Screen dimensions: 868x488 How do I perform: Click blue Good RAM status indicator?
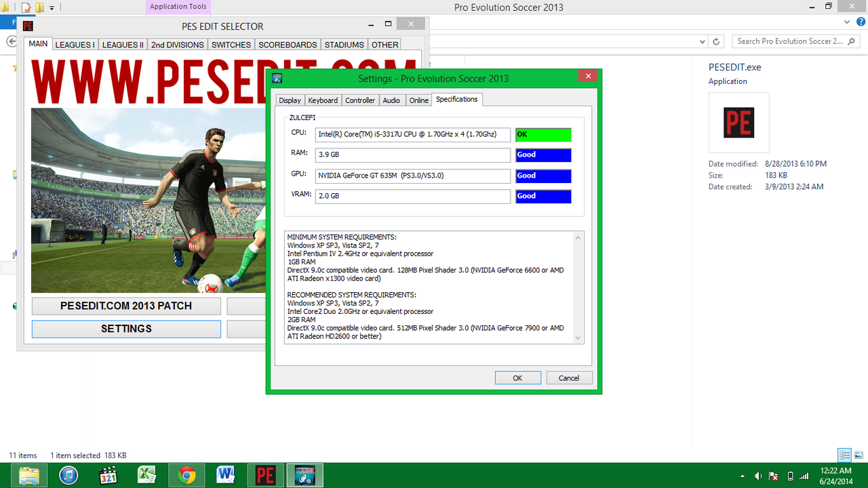(543, 155)
